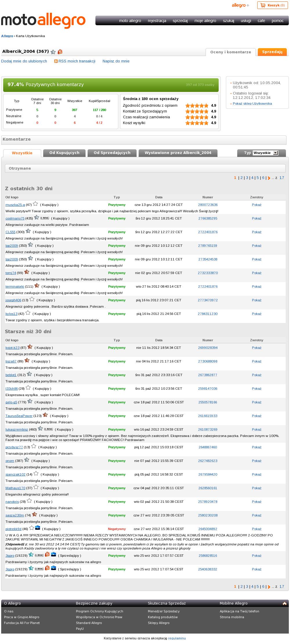Click the top orange next-page arrow
This screenshot has height=644, width=290.
pos(269,178)
